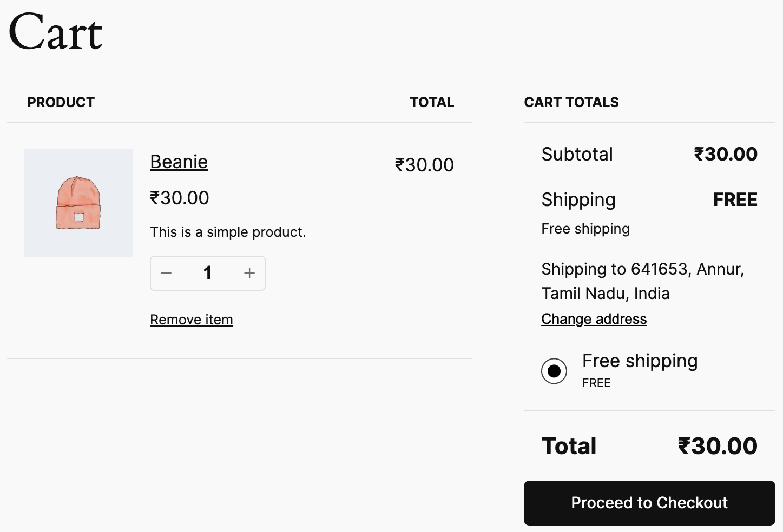Click the Subtotal amount in cart totals

tap(726, 154)
